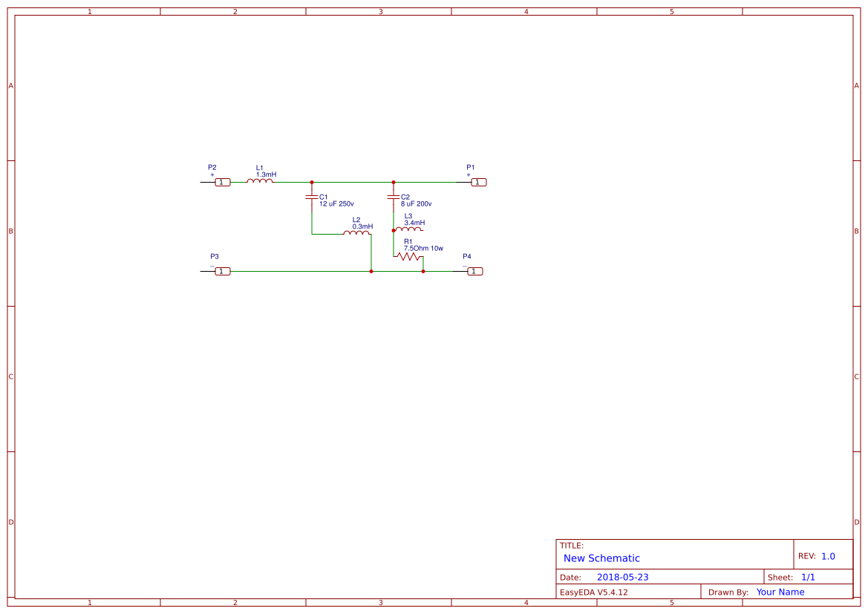Select the L1 inductor coil symbol
The image size is (868, 614).
260,180
